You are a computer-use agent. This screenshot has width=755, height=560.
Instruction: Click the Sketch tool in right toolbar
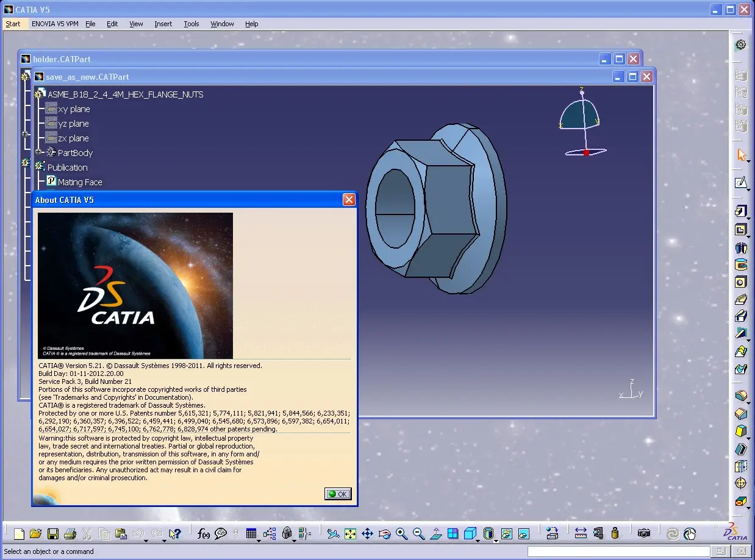[x=741, y=183]
